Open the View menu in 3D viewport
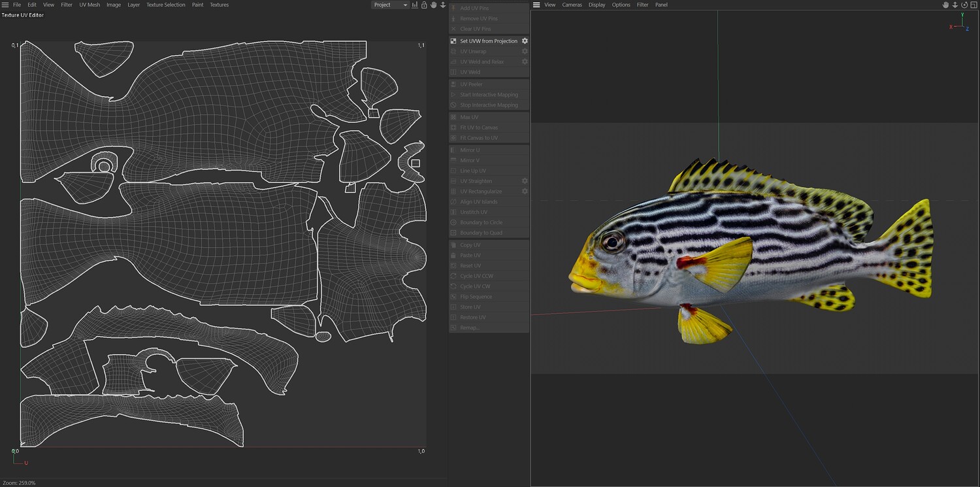This screenshot has width=980, height=487. 549,5
